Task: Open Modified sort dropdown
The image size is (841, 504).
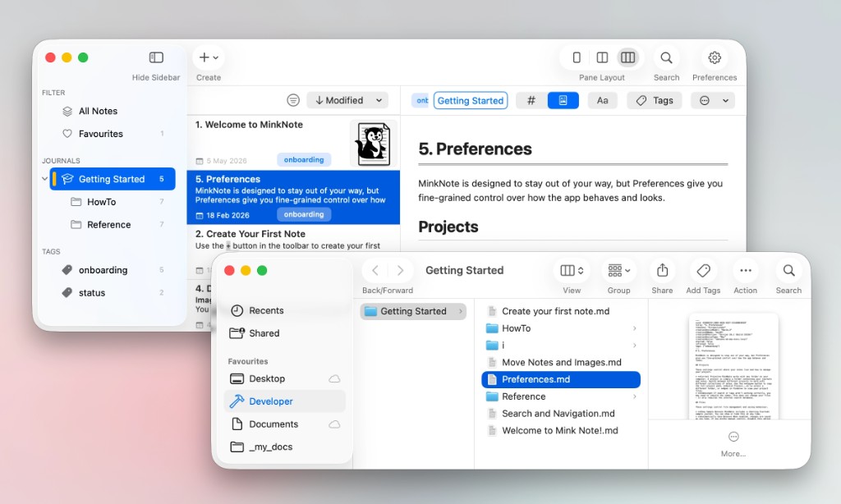Action: 347,100
